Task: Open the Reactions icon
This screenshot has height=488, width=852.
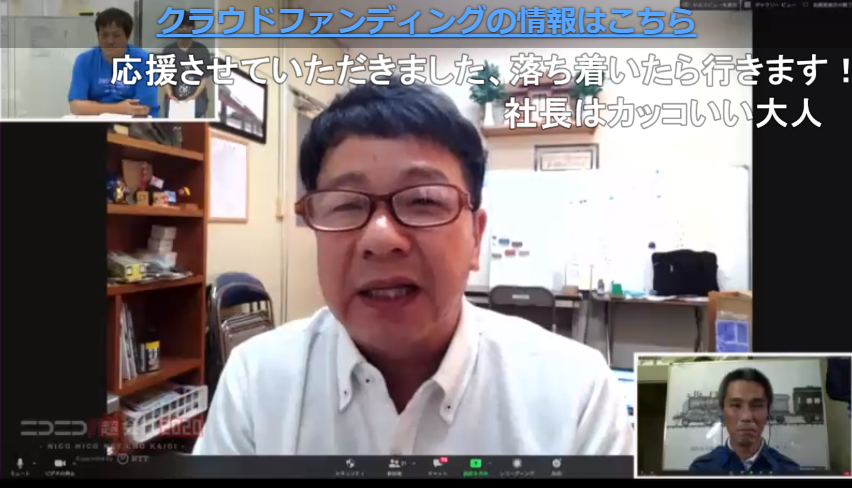Action: pos(556,464)
